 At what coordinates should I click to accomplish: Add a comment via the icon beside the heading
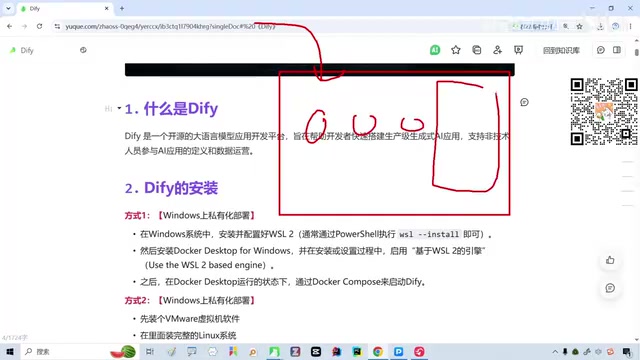click(524, 102)
